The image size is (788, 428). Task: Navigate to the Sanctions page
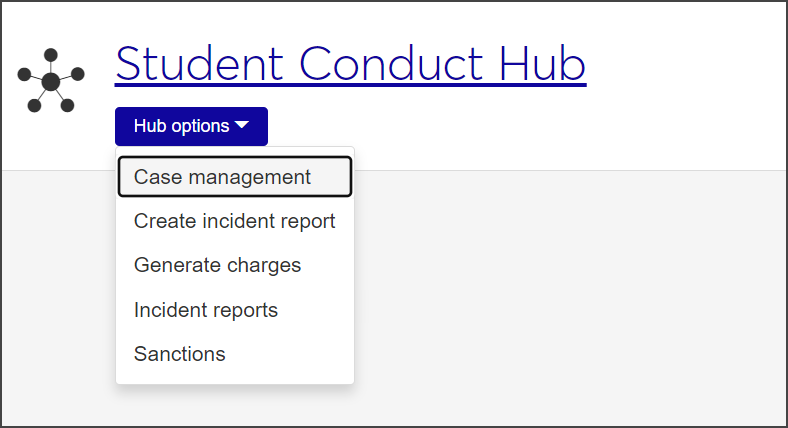(x=180, y=354)
